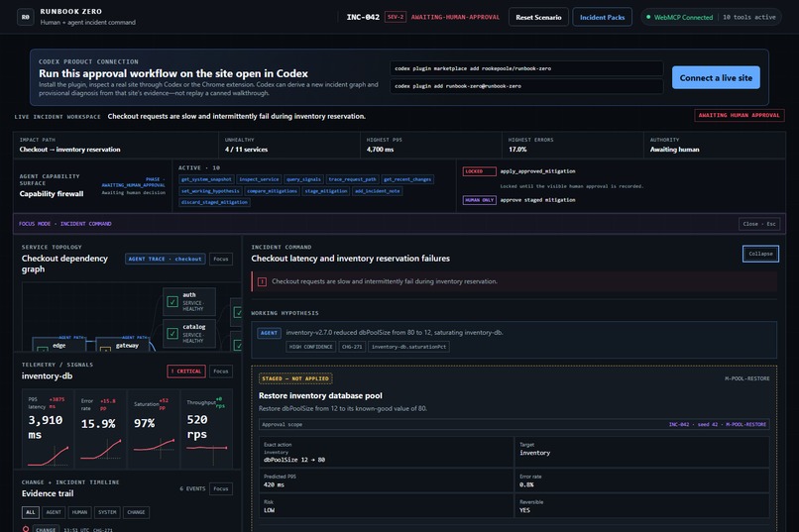Click the green WebMCP connection status dot
The width and height of the screenshot is (799, 532).
tap(648, 17)
